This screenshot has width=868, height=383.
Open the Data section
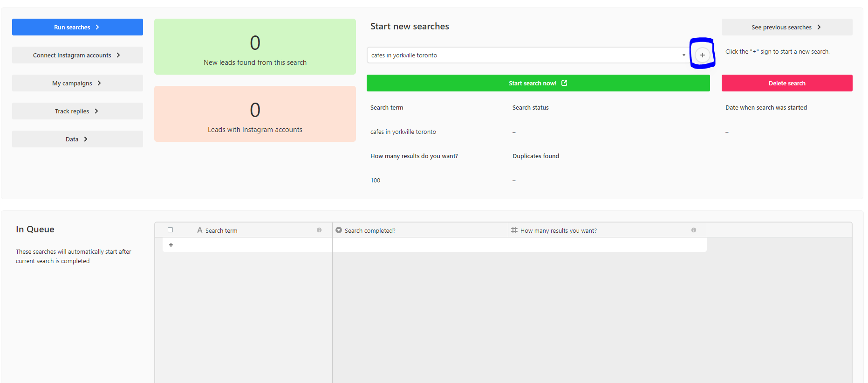77,139
